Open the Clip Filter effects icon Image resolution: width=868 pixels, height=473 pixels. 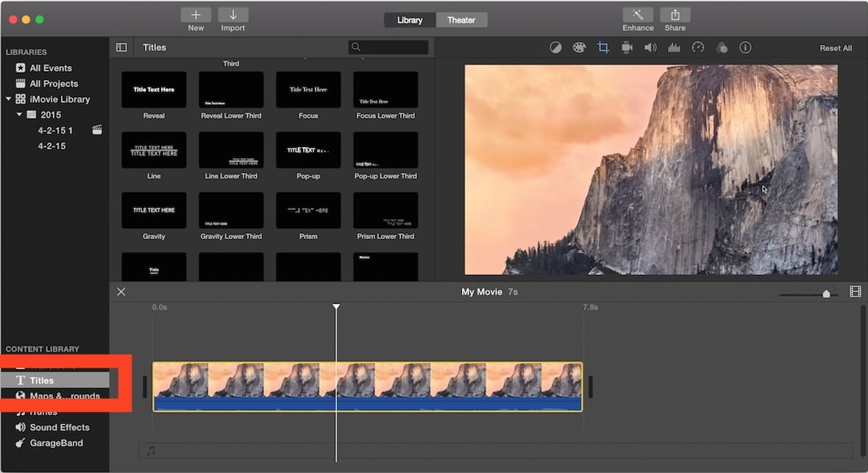click(722, 47)
